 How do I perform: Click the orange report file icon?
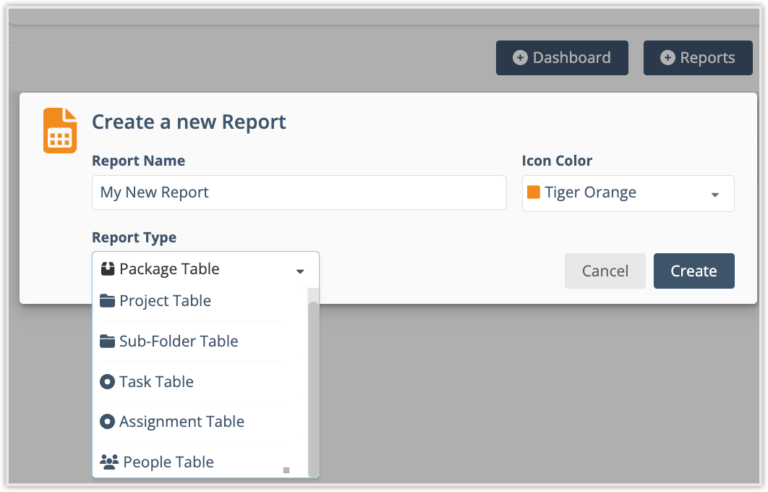point(60,131)
